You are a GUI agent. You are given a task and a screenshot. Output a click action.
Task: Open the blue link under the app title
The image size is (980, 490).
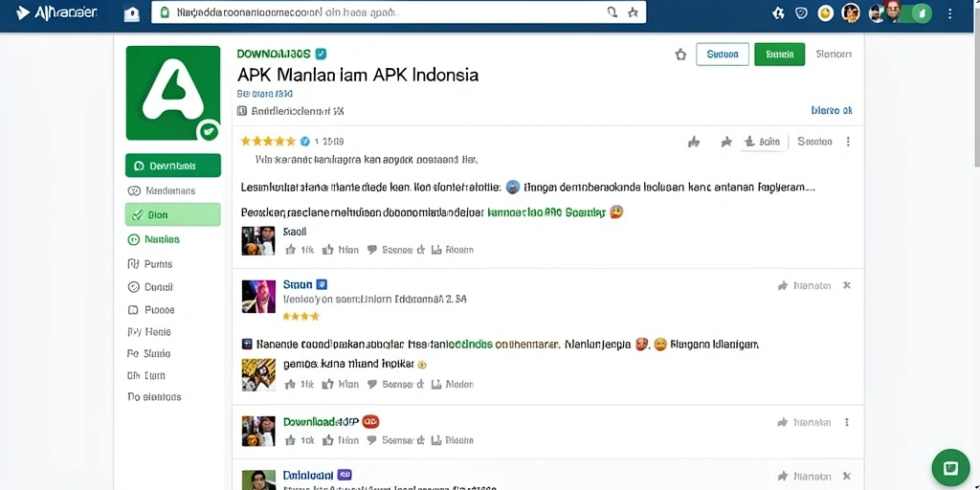[x=265, y=94]
